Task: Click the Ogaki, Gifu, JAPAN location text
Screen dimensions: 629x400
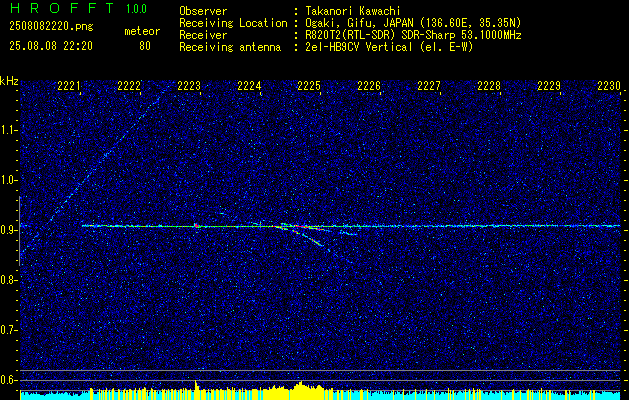Action: 413,23
